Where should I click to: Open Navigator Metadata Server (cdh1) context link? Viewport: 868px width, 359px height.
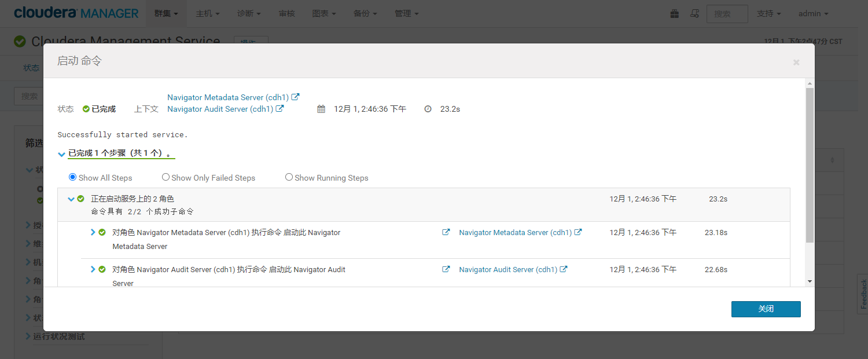point(228,97)
